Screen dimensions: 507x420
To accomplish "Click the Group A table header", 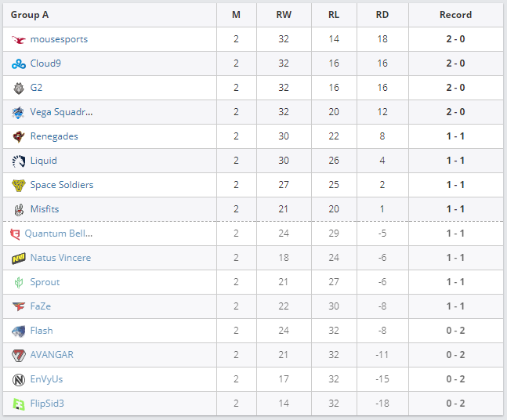I will click(31, 15).
